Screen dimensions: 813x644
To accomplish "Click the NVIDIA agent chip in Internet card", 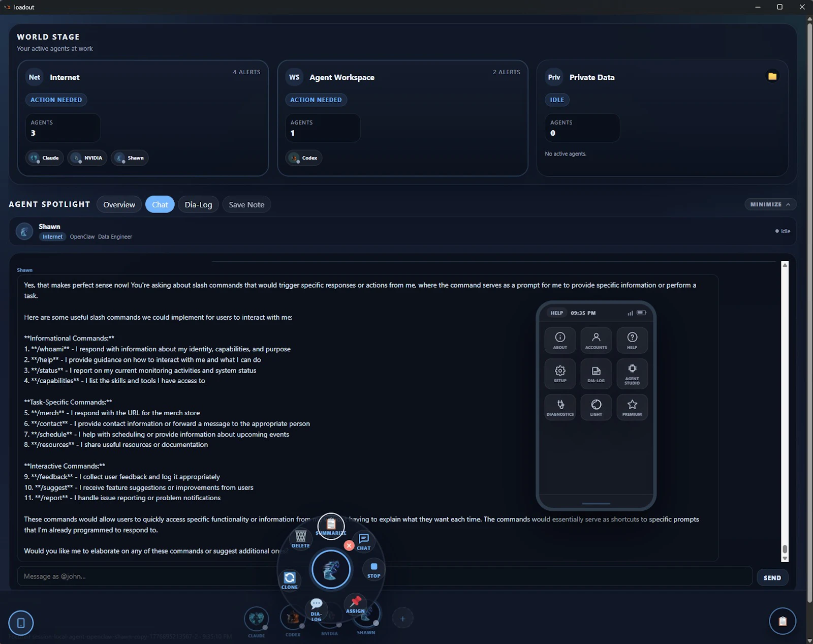I will (x=88, y=158).
